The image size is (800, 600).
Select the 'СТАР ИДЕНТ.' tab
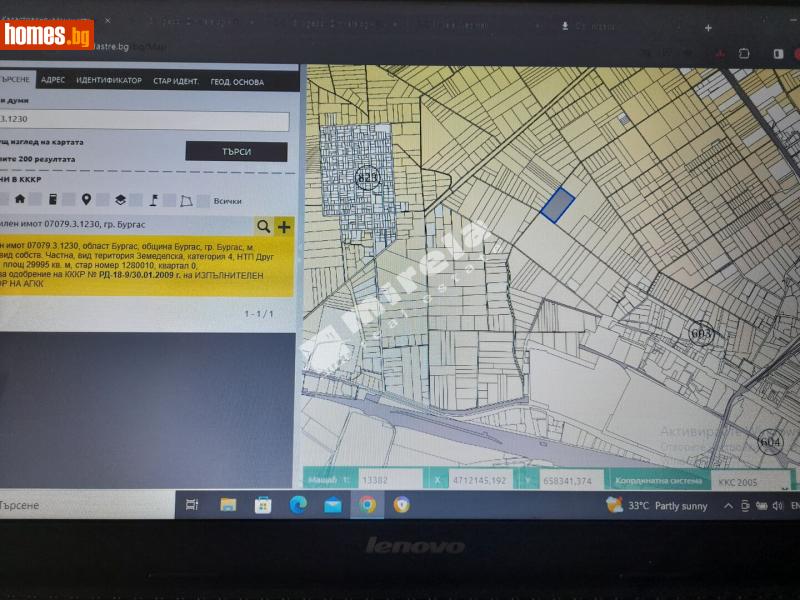176,81
